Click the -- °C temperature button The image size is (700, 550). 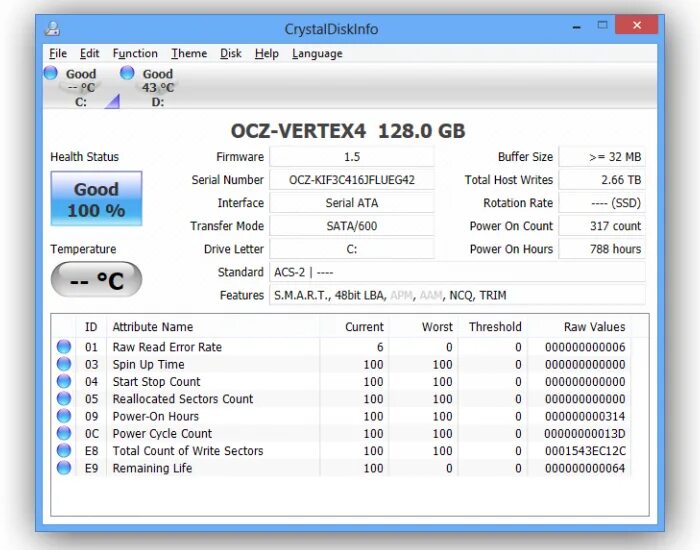click(96, 280)
